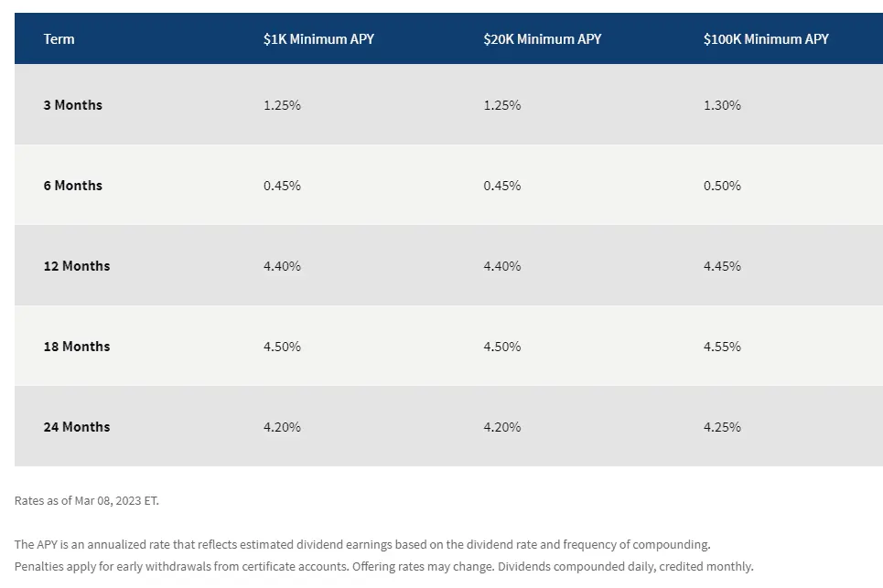Click the 0.50% rate for 6 Months
Viewport: 883px width, 588px height.
tap(722, 186)
